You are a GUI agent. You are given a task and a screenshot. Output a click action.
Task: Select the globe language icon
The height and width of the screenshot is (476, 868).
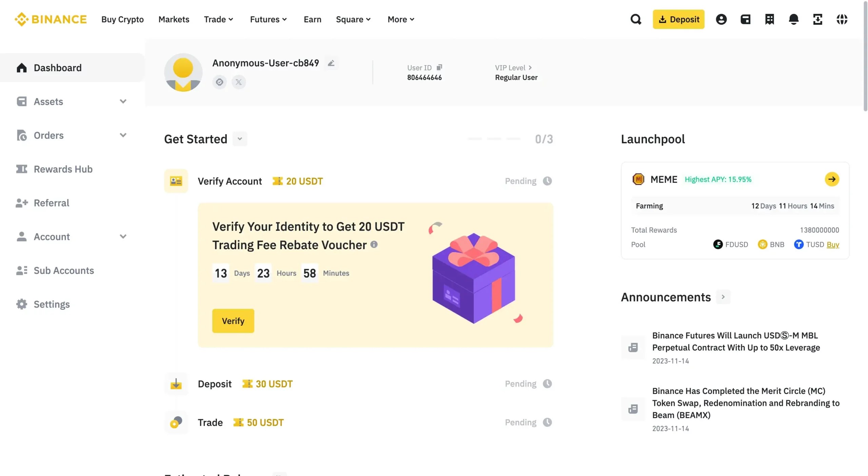(x=843, y=20)
